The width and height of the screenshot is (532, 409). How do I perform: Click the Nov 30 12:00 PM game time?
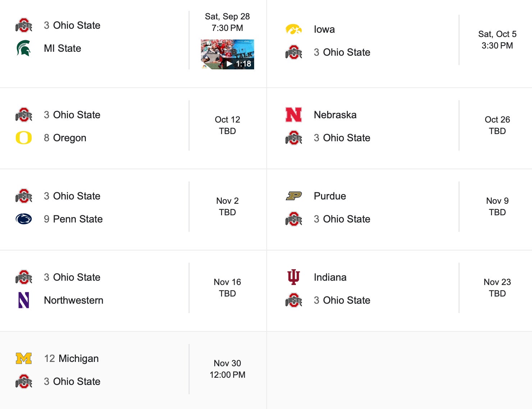(x=228, y=369)
